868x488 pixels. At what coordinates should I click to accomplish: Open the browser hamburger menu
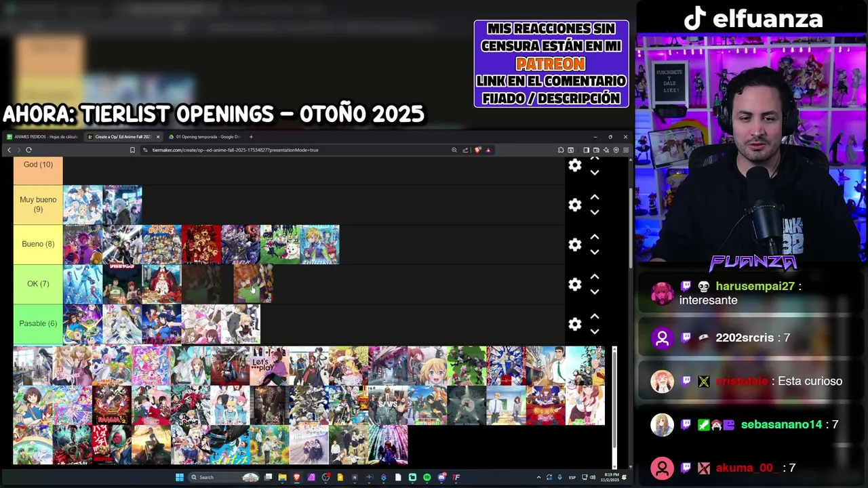(x=625, y=150)
